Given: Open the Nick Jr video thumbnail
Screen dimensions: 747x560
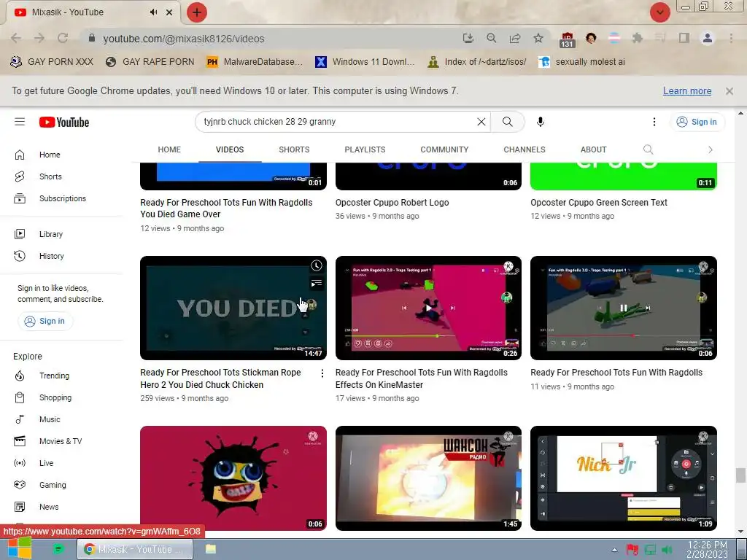Looking at the screenshot, I should pyautogui.click(x=623, y=478).
